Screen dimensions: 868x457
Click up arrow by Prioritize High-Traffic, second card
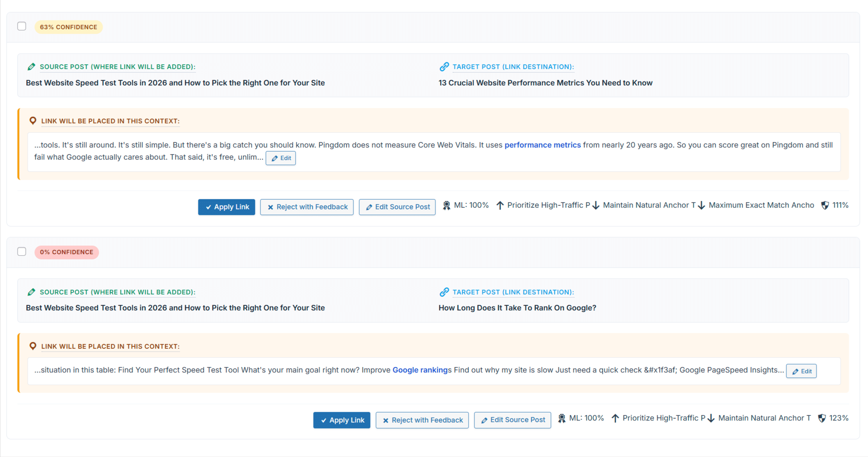click(615, 418)
